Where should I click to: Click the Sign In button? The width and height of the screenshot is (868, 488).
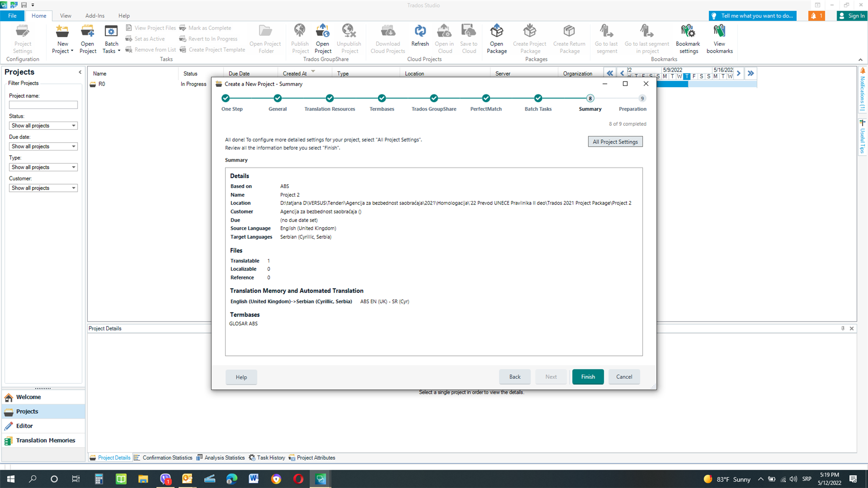tap(852, 16)
